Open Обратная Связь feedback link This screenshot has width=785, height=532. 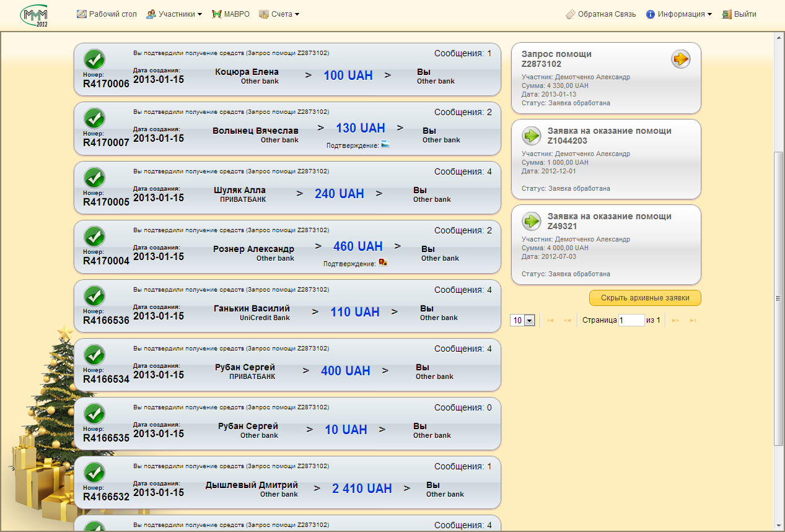[x=601, y=14]
